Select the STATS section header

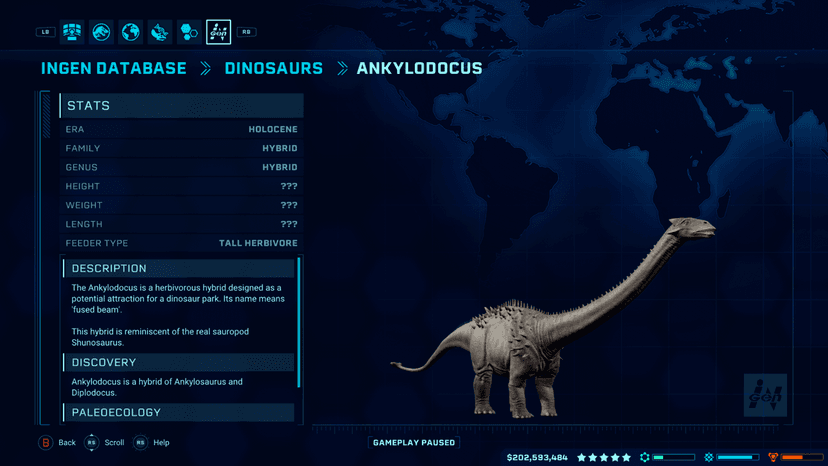coord(182,106)
